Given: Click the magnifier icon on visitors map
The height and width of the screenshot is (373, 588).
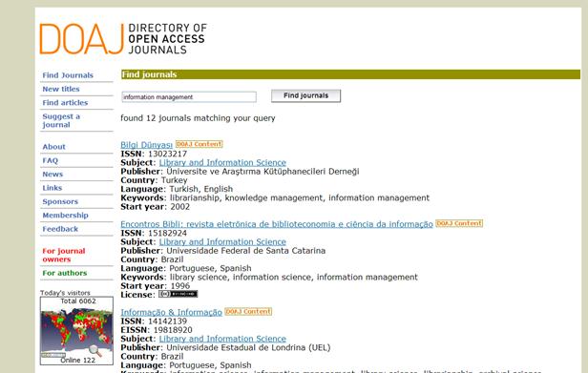Looking at the screenshot, I should tap(94, 351).
